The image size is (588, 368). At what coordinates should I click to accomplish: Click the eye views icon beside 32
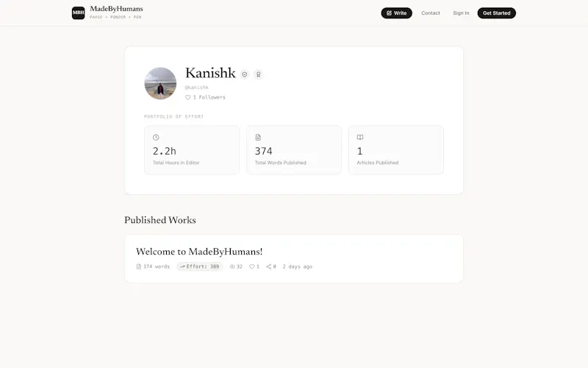232,266
